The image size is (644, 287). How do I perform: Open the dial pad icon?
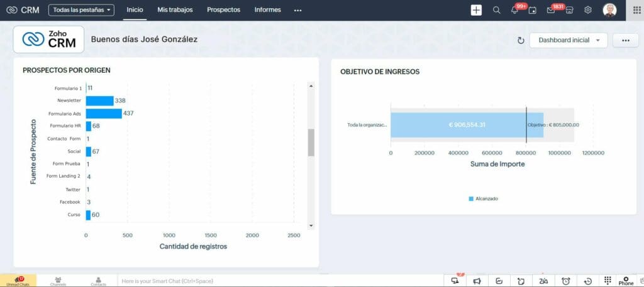point(608,280)
